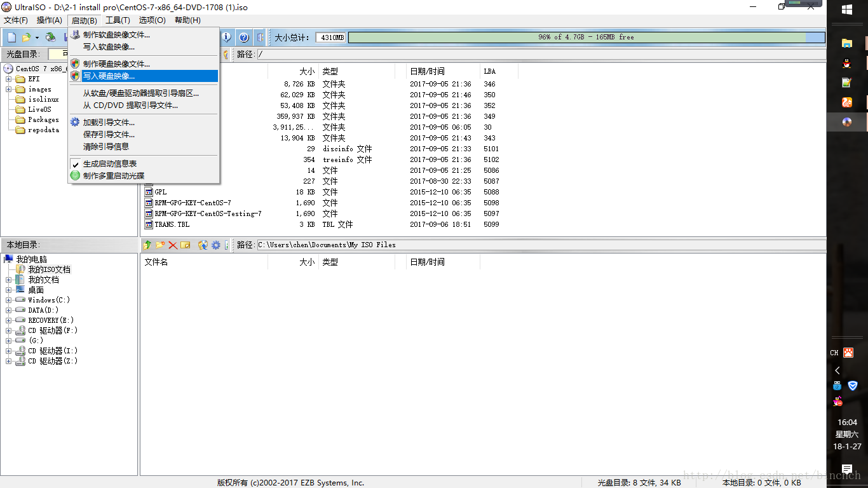Click the gear icon in local toolbar
This screenshot has height=488, width=868.
(216, 245)
